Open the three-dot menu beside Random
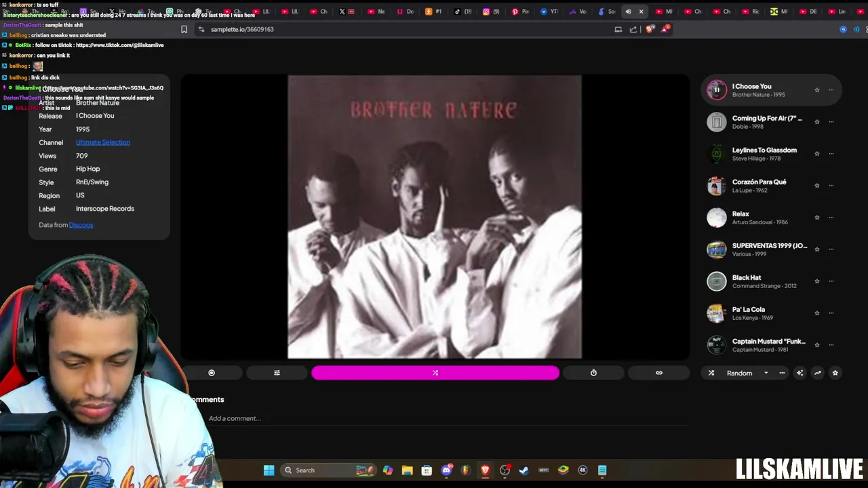This screenshot has width=868, height=488. [782, 373]
